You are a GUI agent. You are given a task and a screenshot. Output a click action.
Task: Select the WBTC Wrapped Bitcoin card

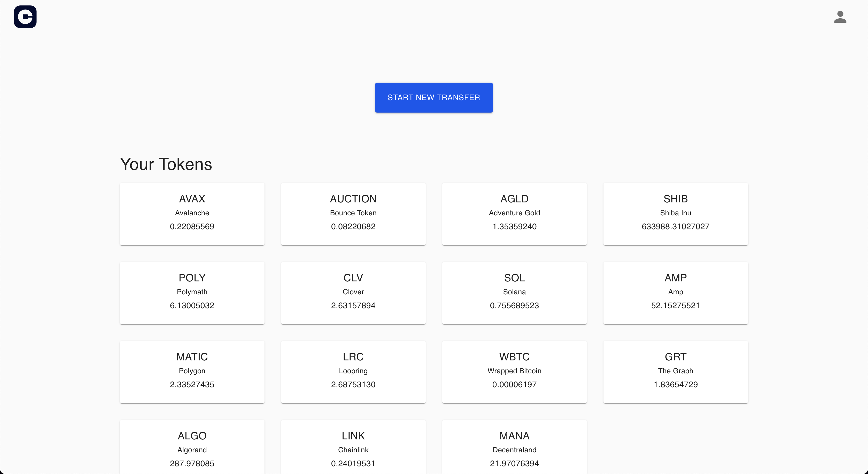[x=514, y=372]
